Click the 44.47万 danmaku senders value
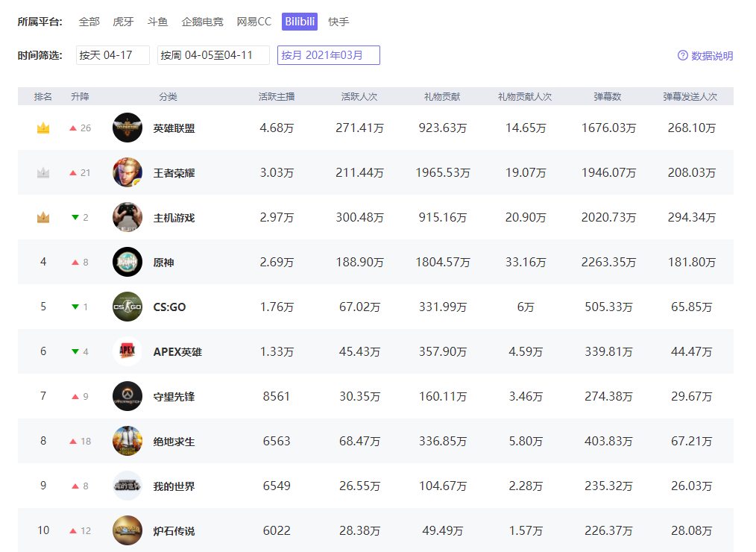756x552 pixels. [691, 351]
